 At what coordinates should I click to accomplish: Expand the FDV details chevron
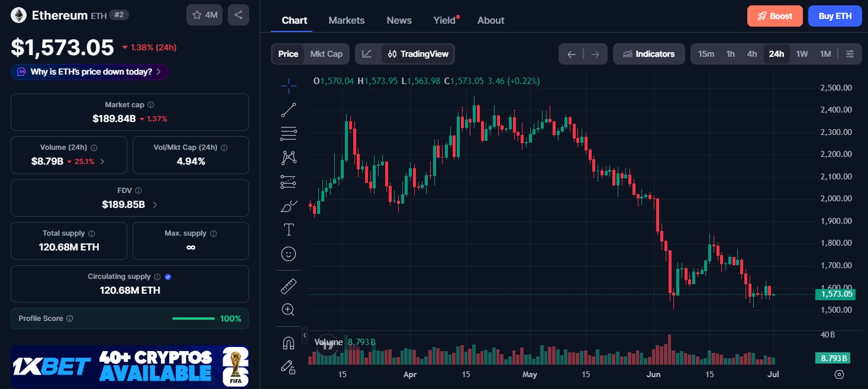click(155, 204)
